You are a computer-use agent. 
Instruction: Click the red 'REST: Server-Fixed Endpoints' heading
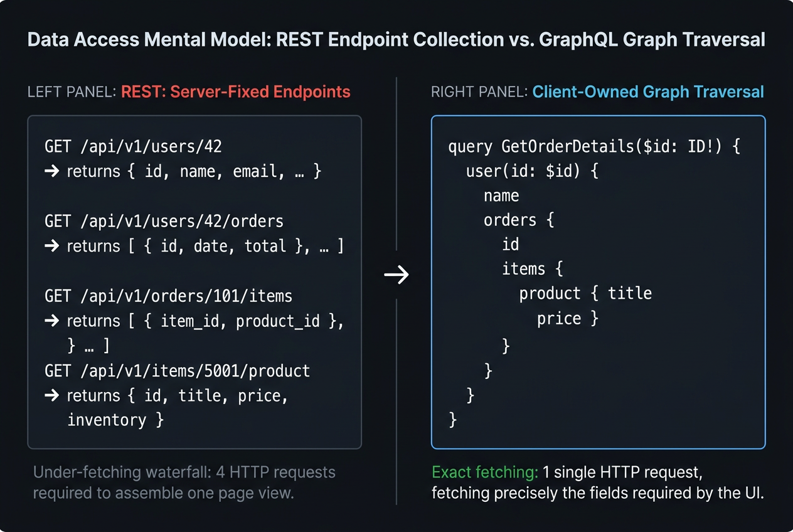click(236, 92)
